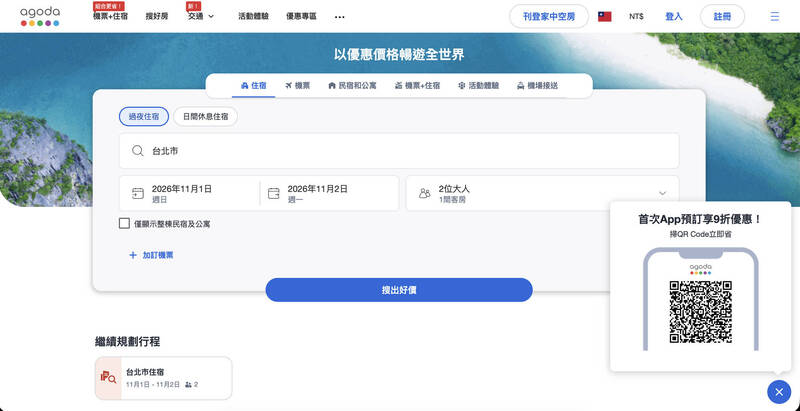Screen dimensions: 800x411
Task: Click the QR code image
Action: pos(701,312)
